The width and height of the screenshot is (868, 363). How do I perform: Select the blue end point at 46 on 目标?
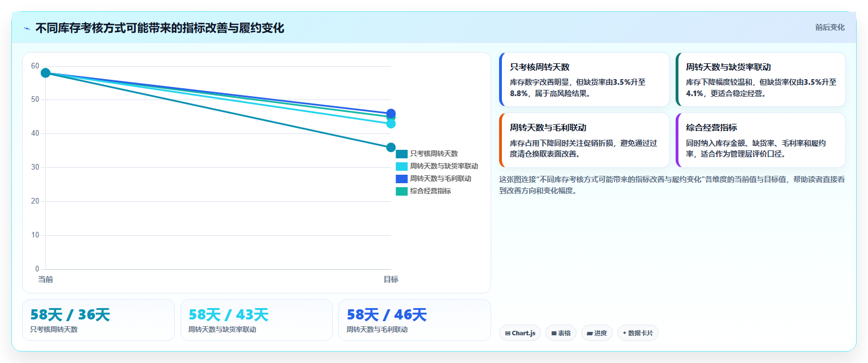click(x=391, y=113)
